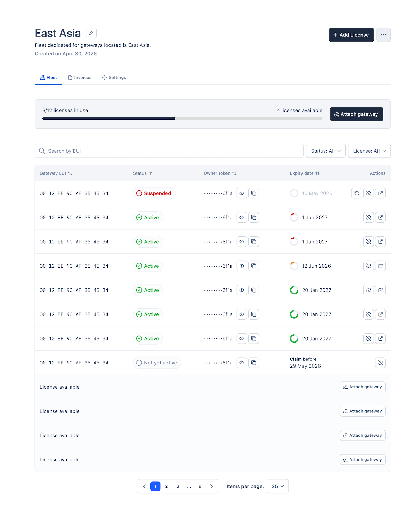Click the 'Claim before 29 May 2026' text
Viewport: 420px width, 531px height.
click(305, 363)
